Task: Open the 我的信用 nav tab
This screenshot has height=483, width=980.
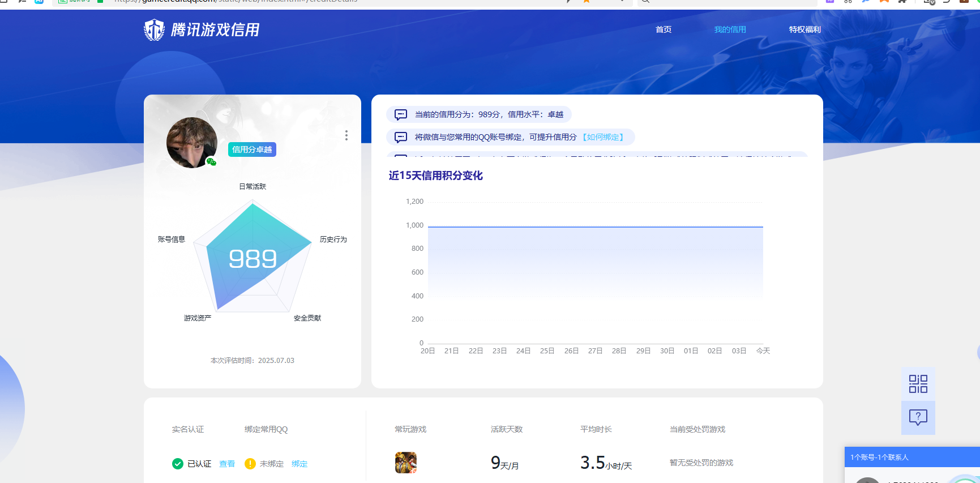Action: 730,29
